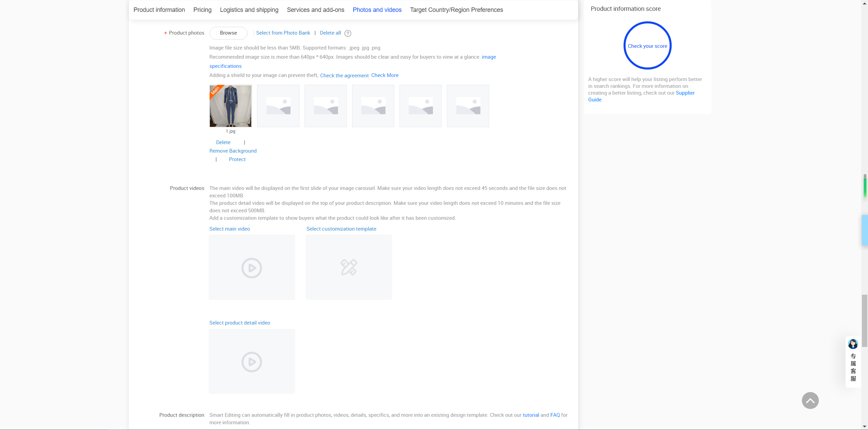Open the Logistics and shipping tab
The image size is (868, 430).
point(249,10)
